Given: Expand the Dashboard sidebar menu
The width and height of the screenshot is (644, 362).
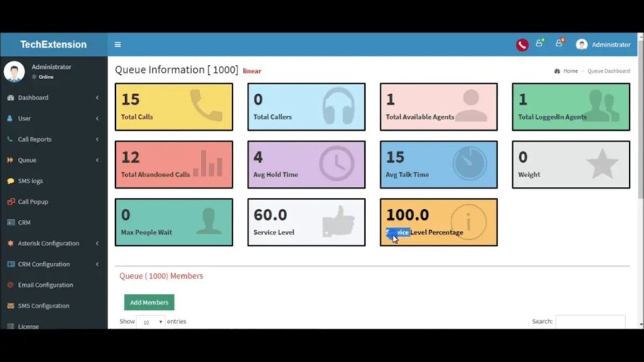Looking at the screenshot, I should point(53,98).
